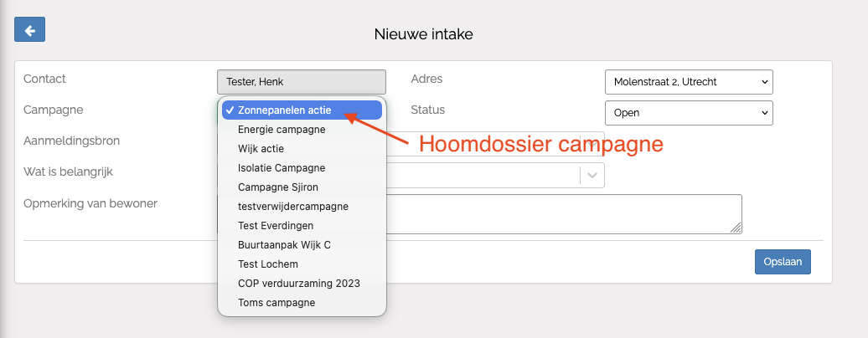Choose COP verduurzaming 2023 option
Image resolution: width=868 pixels, height=338 pixels.
click(x=299, y=284)
